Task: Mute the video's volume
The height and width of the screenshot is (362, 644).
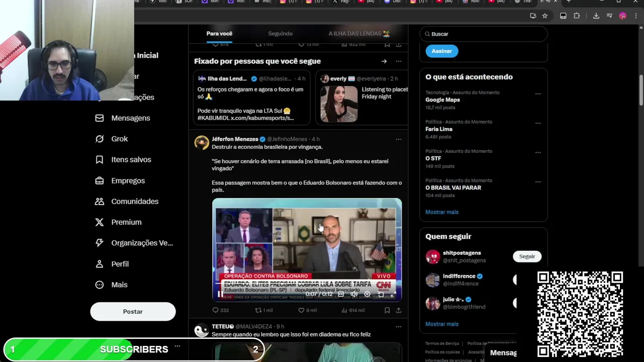Action: [354, 294]
